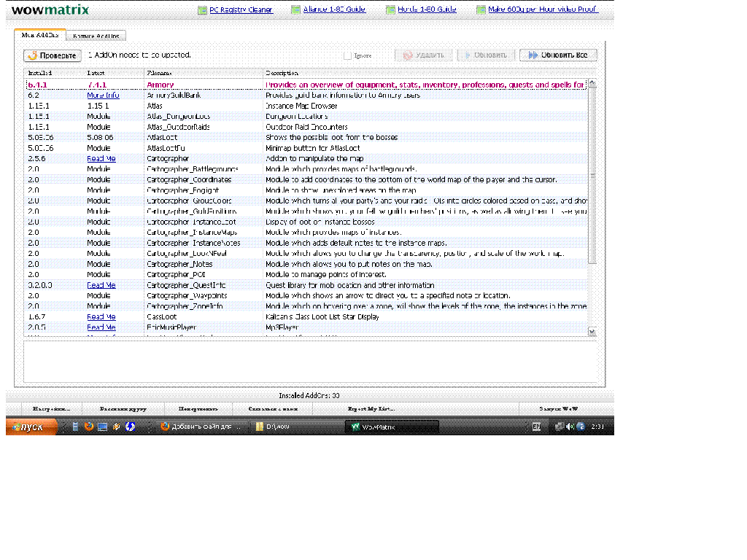Click the Firefox icon in quick launch

click(x=88, y=426)
